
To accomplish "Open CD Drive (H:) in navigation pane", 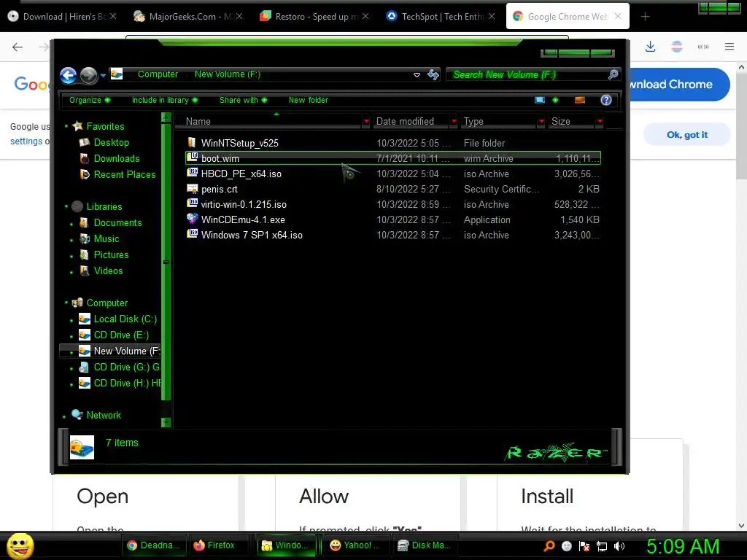I will 127,384.
